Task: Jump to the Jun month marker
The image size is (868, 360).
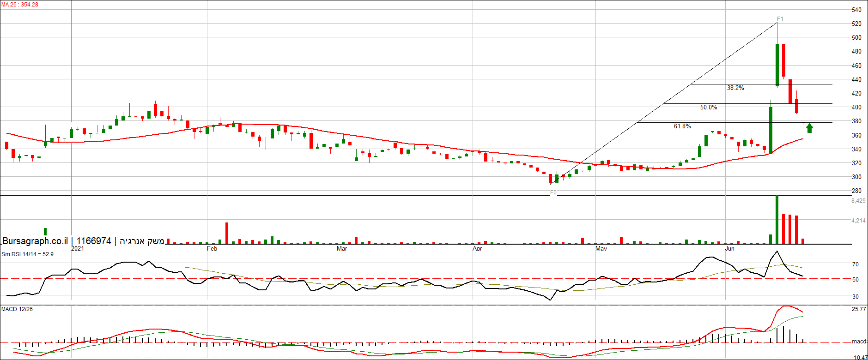Action: [729, 249]
